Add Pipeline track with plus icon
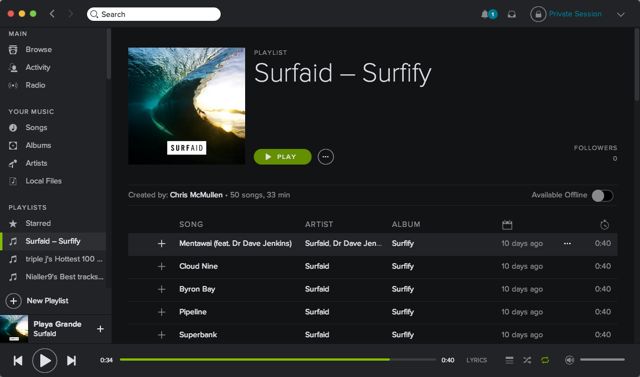The width and height of the screenshot is (640, 377). pyautogui.click(x=162, y=312)
